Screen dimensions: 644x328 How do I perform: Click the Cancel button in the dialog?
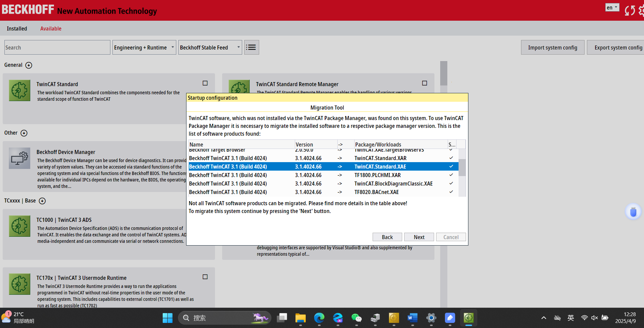pyautogui.click(x=451, y=237)
